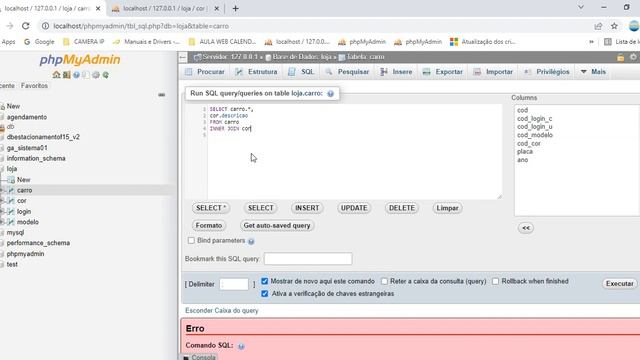Open the agendamento database in tree

tap(27, 117)
